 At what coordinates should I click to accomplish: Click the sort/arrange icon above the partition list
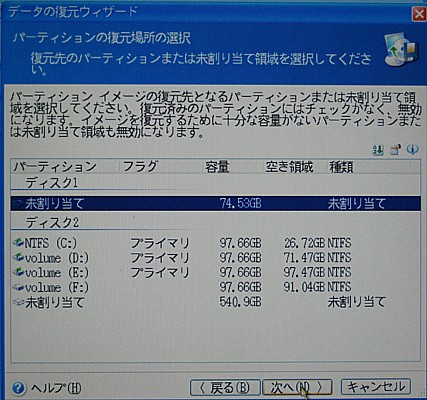pyautogui.click(x=378, y=151)
